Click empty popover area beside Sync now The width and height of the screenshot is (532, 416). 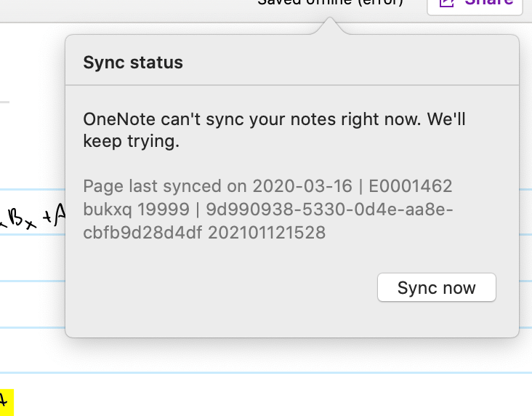coord(218,287)
